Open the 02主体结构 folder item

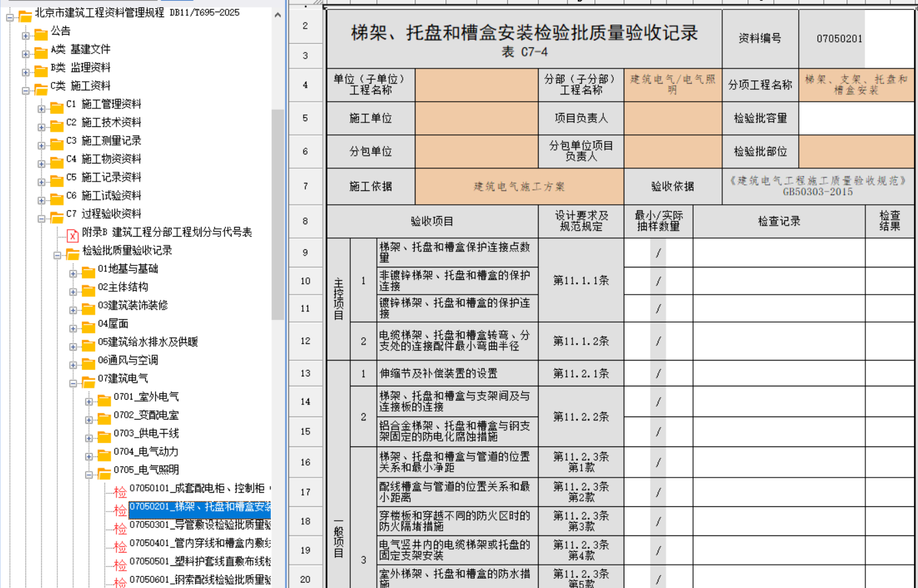coord(123,287)
